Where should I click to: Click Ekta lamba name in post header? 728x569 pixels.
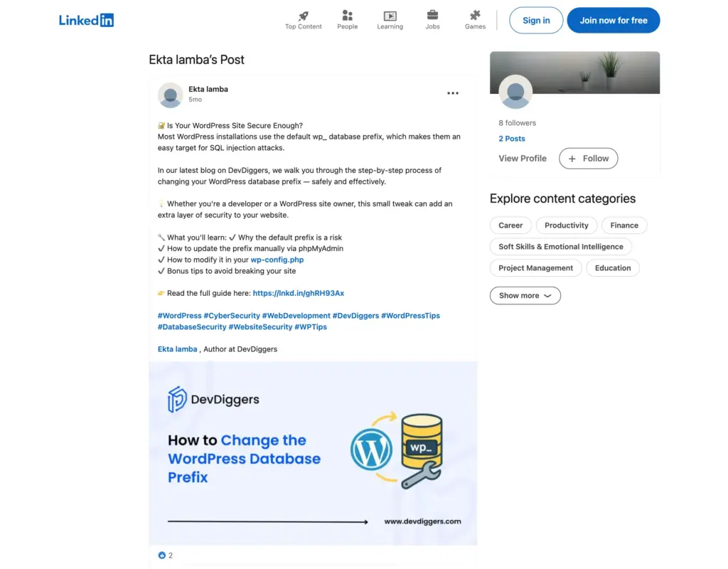coord(208,89)
